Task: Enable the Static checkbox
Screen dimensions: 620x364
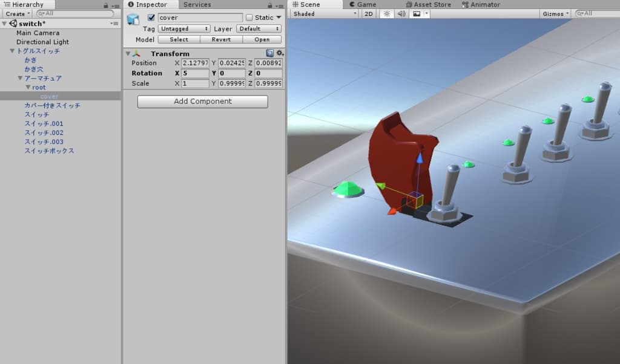Action: [249, 18]
